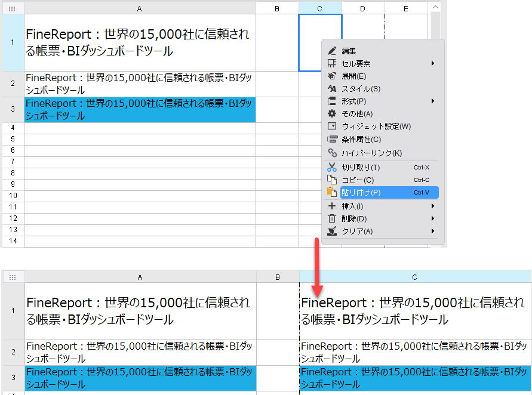Click blue cell A3 in lower sheet

point(140,378)
